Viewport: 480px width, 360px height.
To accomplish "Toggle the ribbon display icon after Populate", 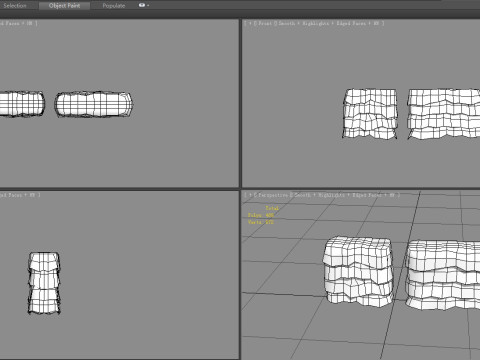I will click(x=142, y=5).
